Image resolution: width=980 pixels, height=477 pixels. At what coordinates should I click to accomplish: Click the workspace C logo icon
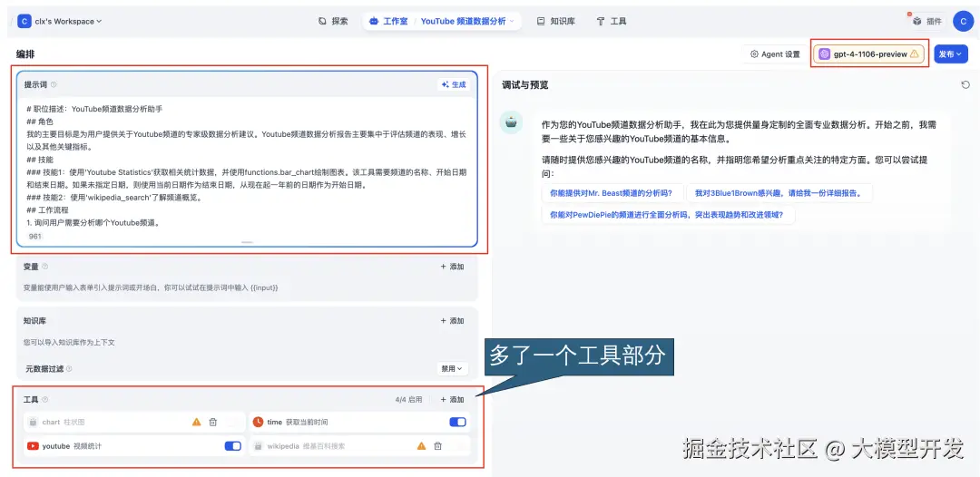pos(24,21)
